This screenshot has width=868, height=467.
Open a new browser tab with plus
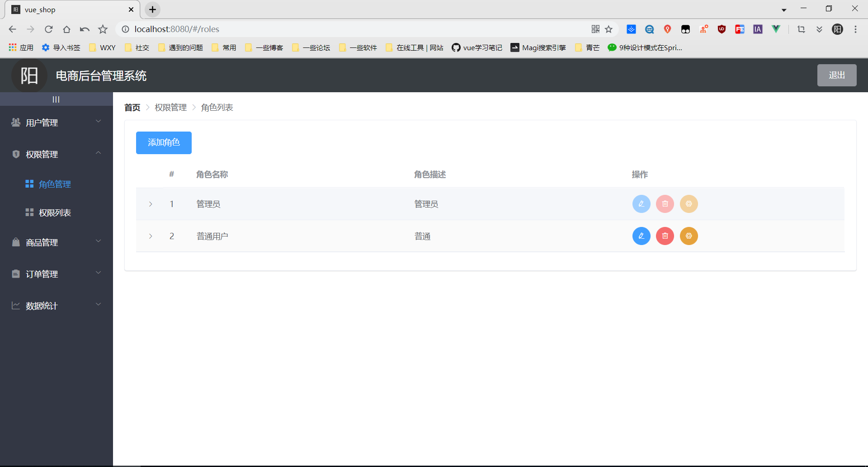coord(153,9)
